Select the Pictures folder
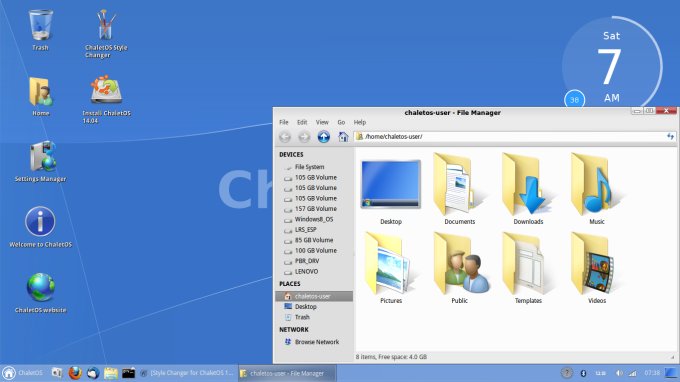The image size is (680, 382). tap(391, 268)
